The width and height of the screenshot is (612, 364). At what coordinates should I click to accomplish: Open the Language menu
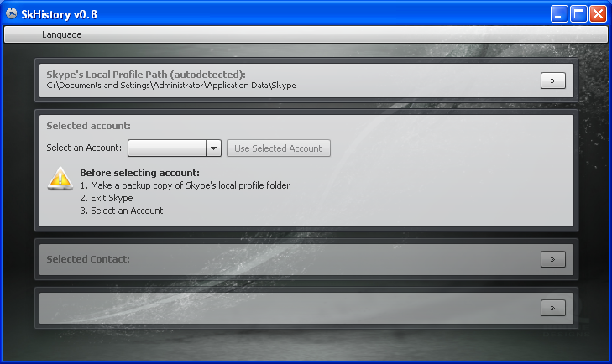61,34
